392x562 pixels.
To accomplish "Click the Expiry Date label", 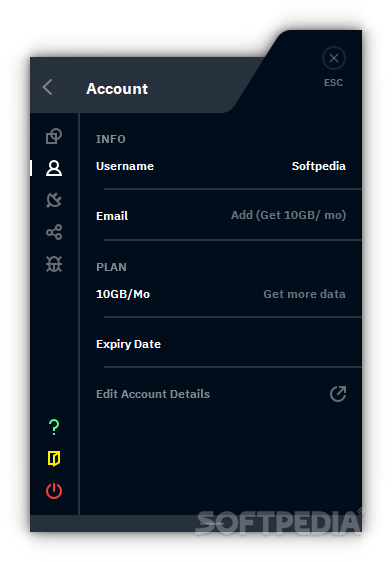I will (x=128, y=344).
